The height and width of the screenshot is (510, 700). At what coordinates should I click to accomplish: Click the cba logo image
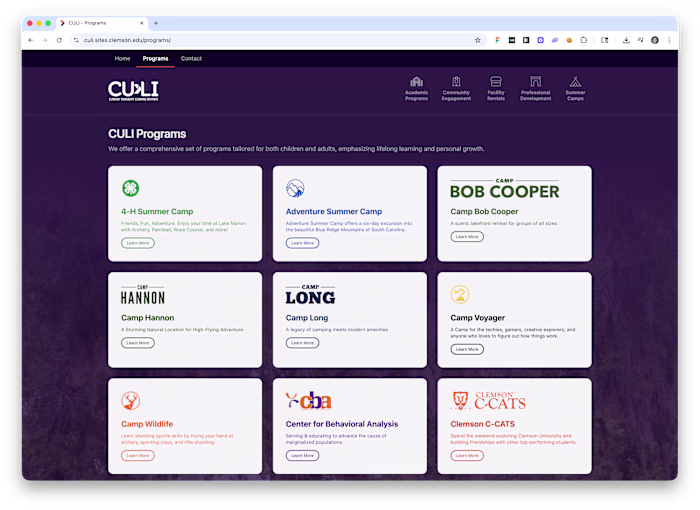308,401
